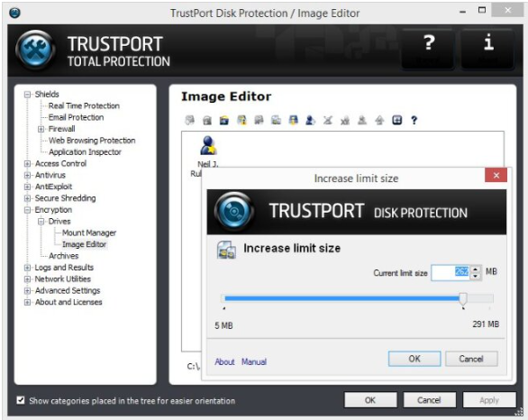Click the first gray disk icon in Image Editor toolbar
This screenshot has width=528, height=420.
coord(190,120)
